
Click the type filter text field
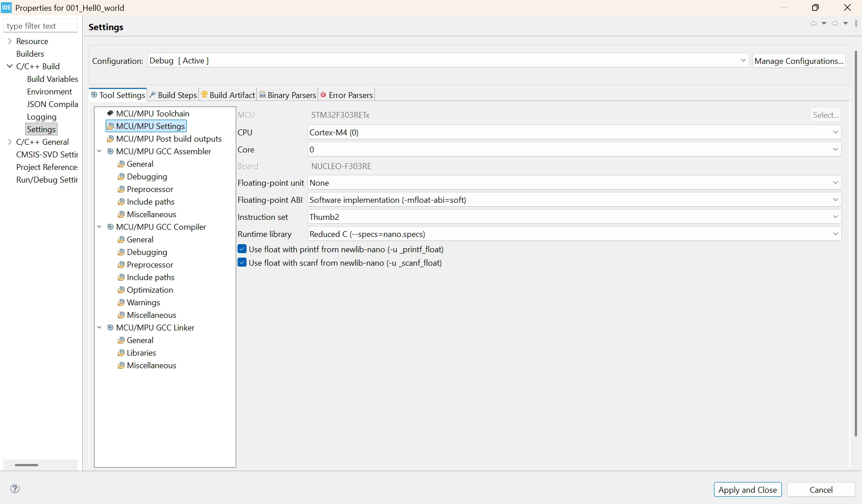pyautogui.click(x=40, y=26)
